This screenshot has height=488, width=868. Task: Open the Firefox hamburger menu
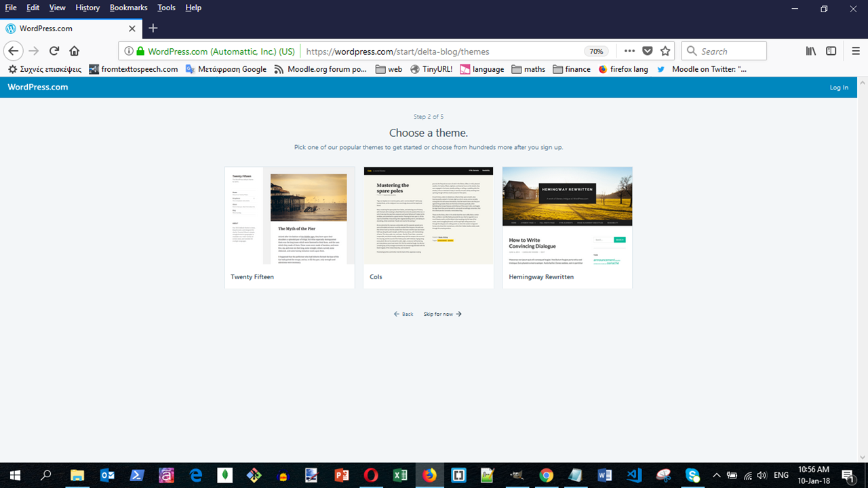[856, 51]
